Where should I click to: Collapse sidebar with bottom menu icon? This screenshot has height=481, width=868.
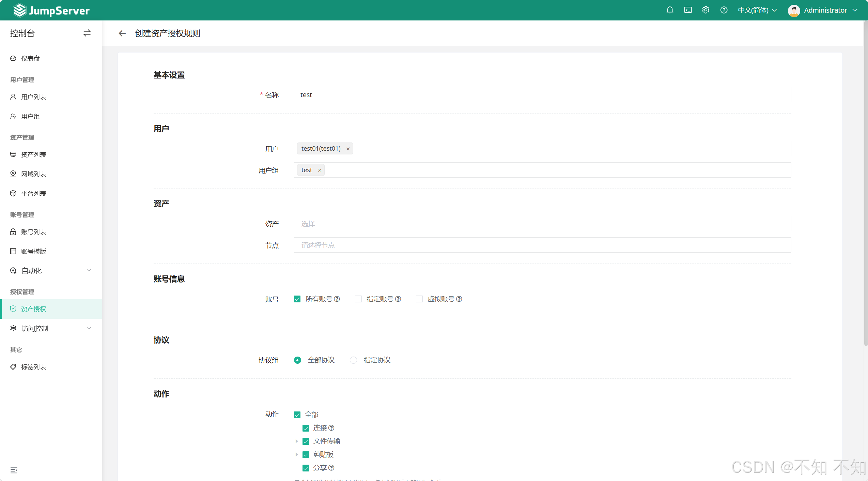coord(14,470)
